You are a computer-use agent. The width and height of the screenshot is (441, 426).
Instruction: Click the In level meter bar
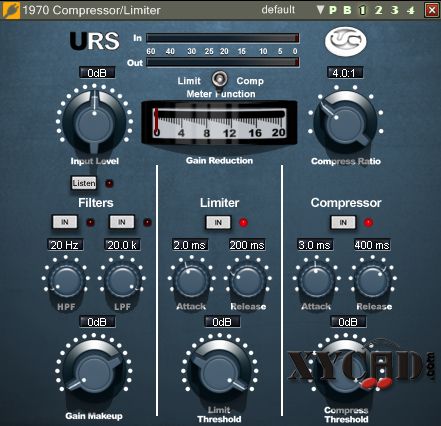pyautogui.click(x=223, y=38)
